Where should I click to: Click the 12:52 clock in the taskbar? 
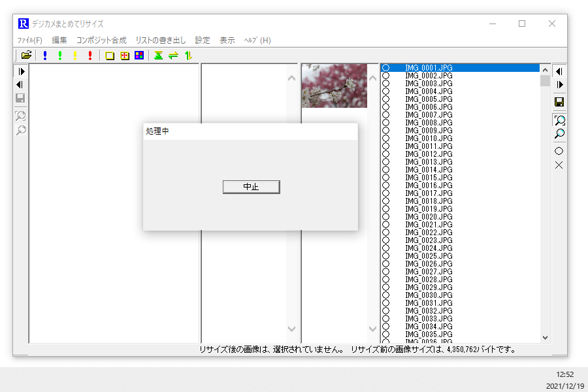coord(564,374)
